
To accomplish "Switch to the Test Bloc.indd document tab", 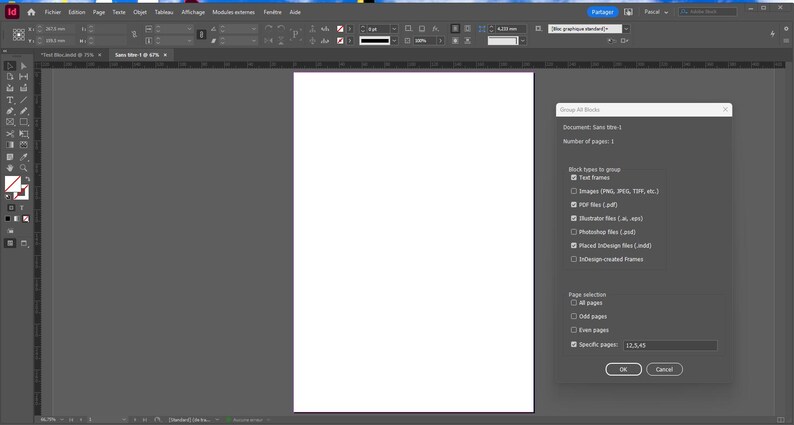I will 67,55.
